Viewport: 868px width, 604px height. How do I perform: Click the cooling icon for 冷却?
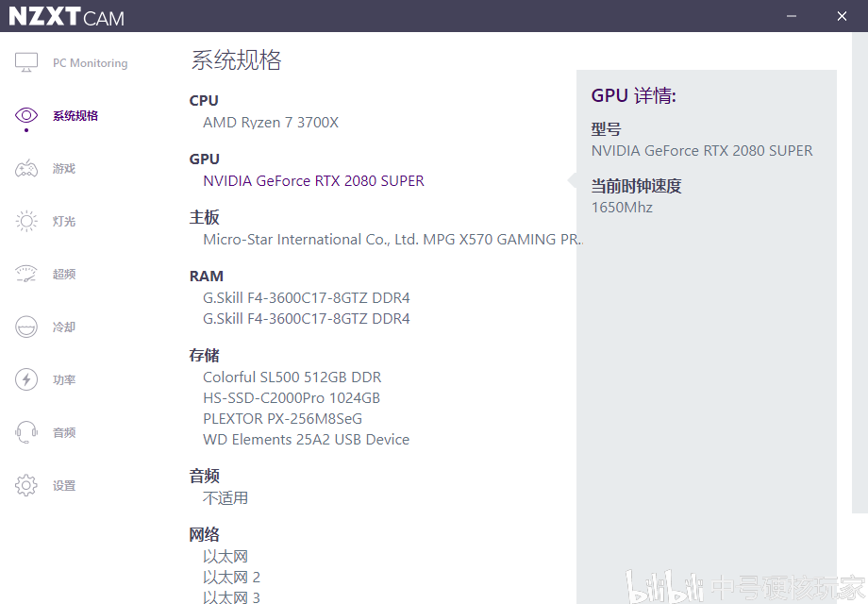pyautogui.click(x=26, y=327)
